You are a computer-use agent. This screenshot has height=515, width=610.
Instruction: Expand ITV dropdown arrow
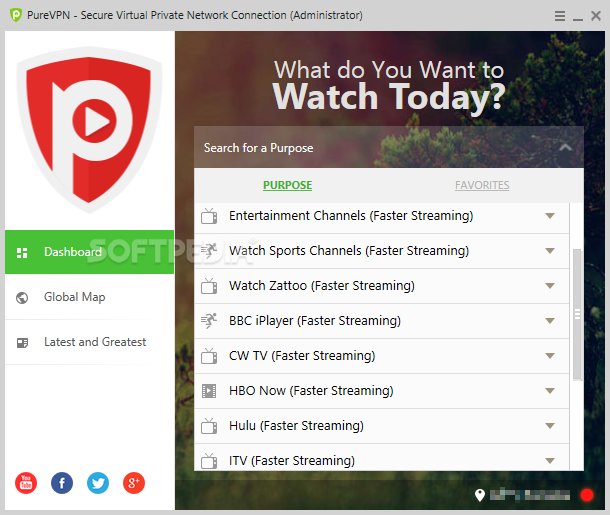click(550, 461)
